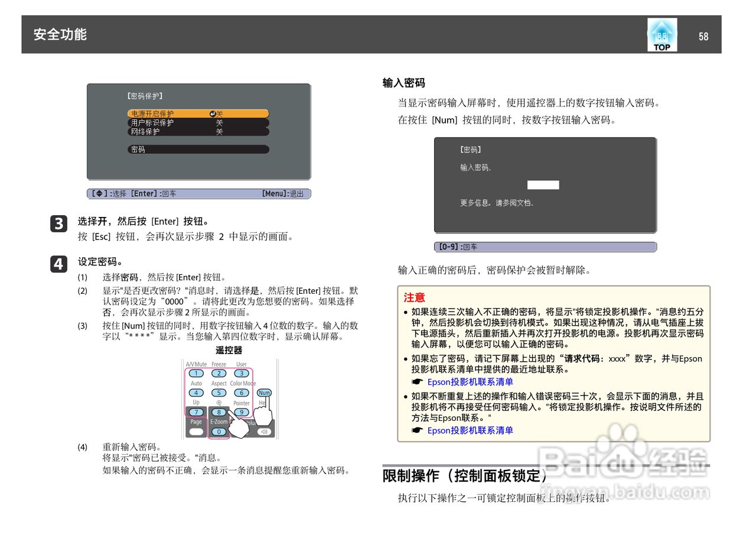Screen dimensions: 756x535
Task: Click the Pointer label on the remote
Action: pyautogui.click(x=242, y=403)
